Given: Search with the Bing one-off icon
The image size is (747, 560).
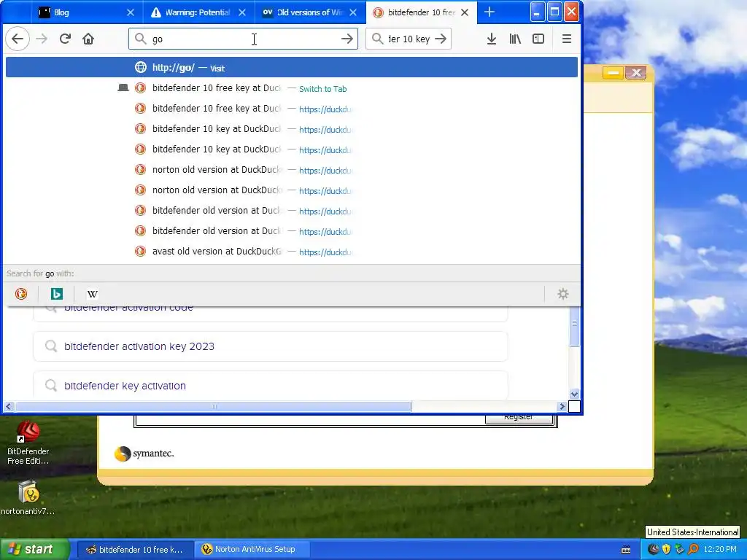Looking at the screenshot, I should click(x=57, y=294).
